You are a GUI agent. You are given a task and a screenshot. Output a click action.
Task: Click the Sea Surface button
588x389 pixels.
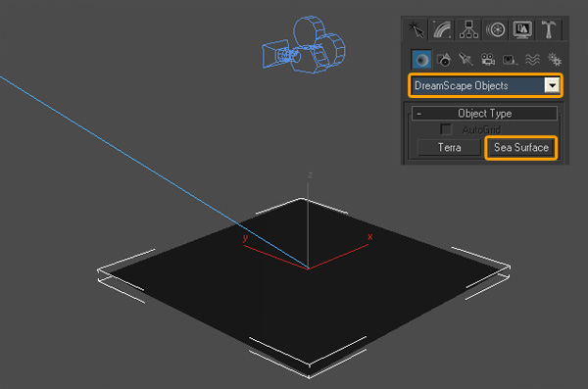(521, 147)
